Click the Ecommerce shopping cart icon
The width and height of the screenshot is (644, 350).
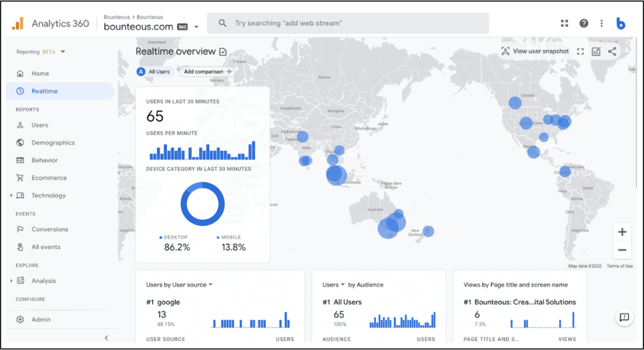[x=20, y=178]
